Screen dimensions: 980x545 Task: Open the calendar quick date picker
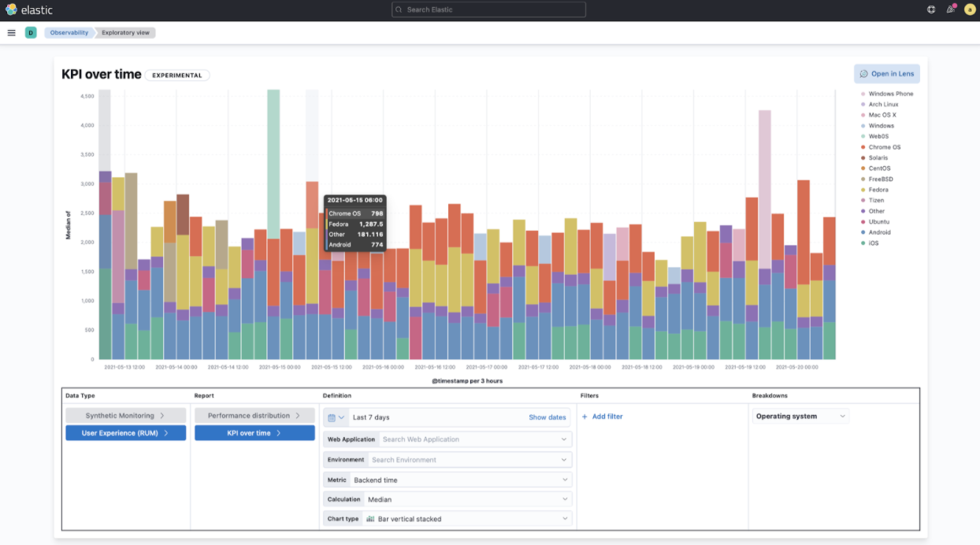point(336,417)
